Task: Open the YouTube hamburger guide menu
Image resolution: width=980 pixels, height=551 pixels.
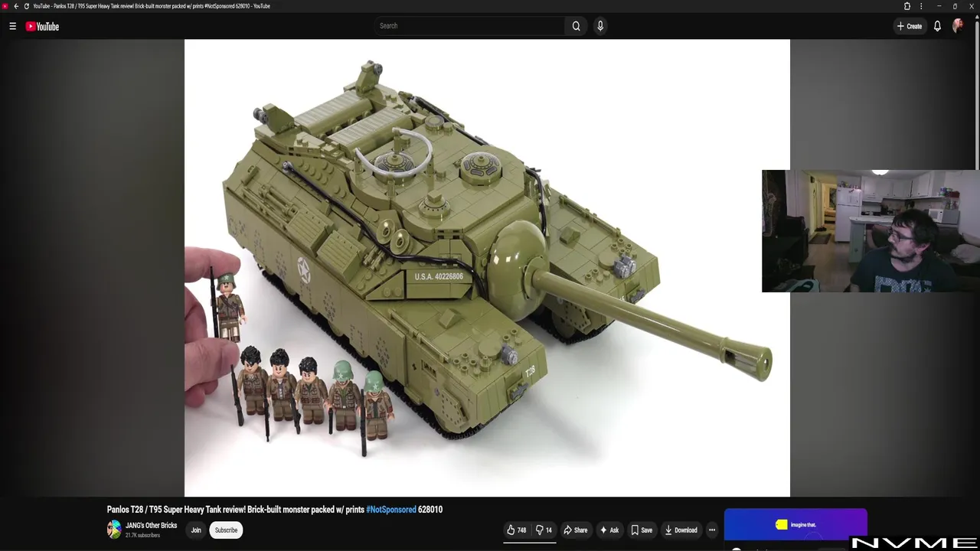Action: (x=12, y=26)
